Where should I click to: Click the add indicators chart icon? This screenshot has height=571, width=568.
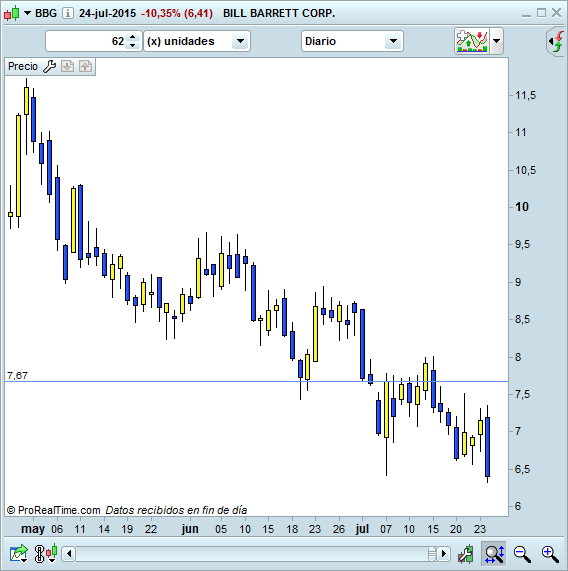[x=472, y=41]
